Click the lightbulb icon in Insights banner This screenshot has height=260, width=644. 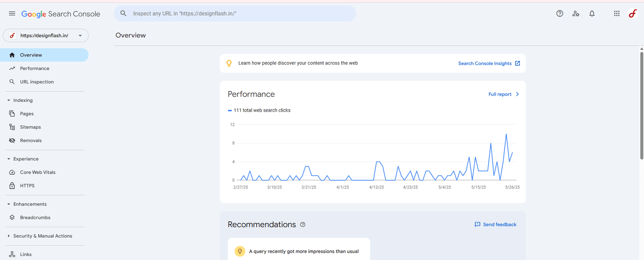click(x=229, y=63)
